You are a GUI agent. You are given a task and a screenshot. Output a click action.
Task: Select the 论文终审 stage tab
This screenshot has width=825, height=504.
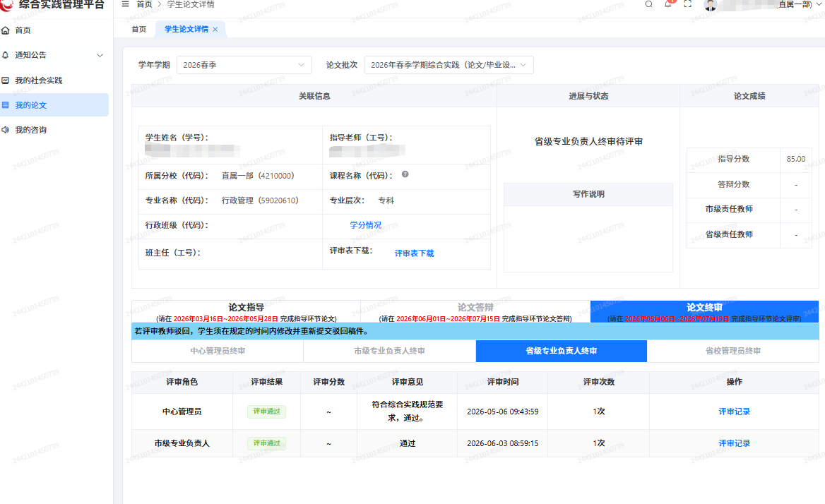[x=704, y=312]
